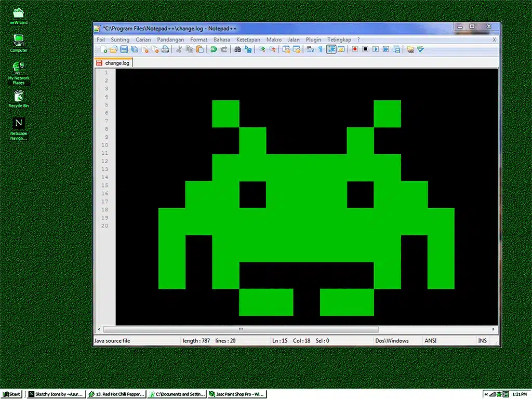This screenshot has height=399, width=532.
Task: Select the Computer desktop icon
Action: coord(19,44)
